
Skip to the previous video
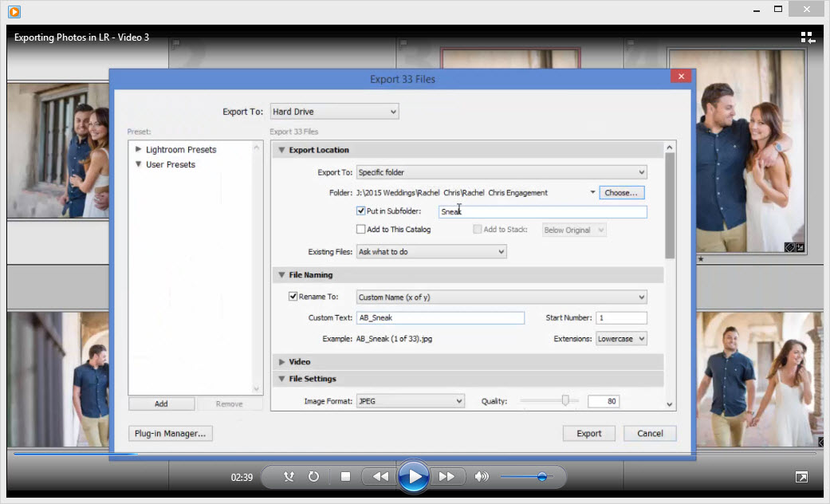(x=380, y=476)
